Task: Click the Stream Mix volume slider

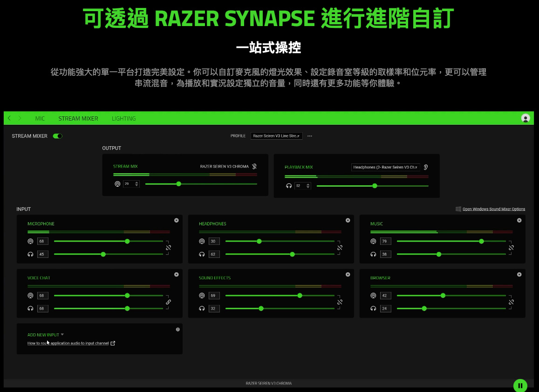Action: coord(201,184)
